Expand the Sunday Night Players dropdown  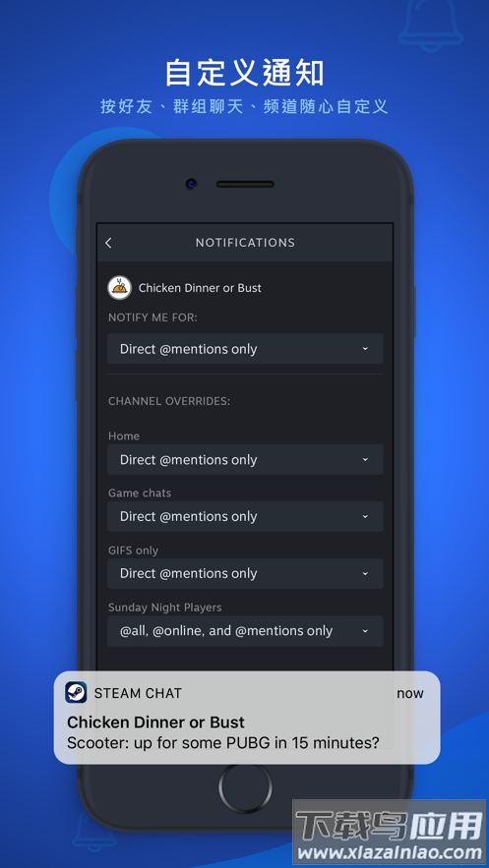pos(245,631)
